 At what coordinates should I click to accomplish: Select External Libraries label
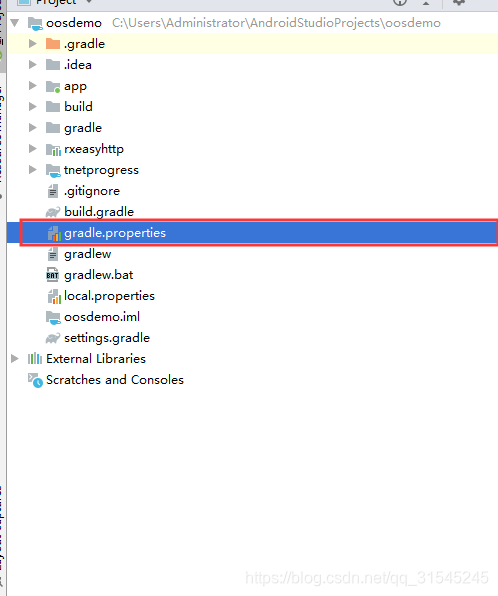coord(96,358)
